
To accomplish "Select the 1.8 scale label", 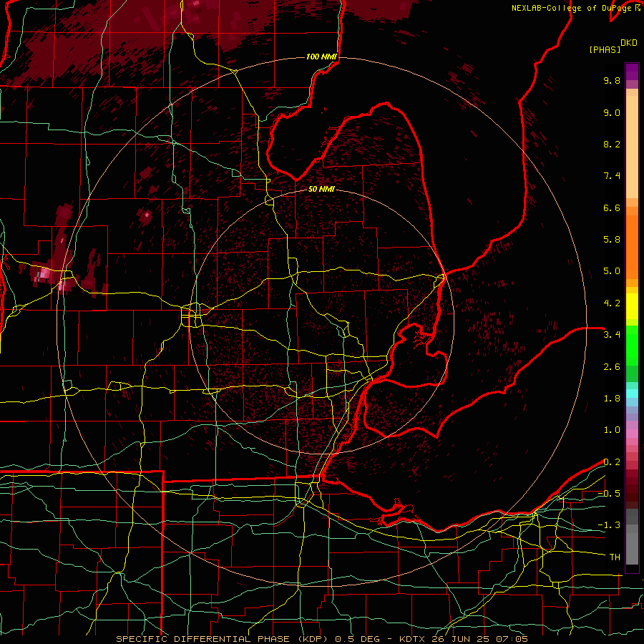I will coord(612,399).
